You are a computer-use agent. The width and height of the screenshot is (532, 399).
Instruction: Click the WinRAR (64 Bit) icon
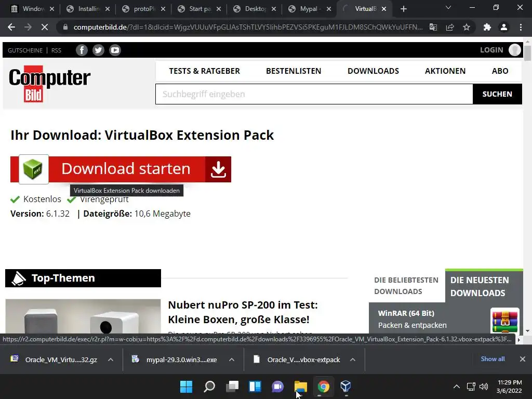pos(505,322)
